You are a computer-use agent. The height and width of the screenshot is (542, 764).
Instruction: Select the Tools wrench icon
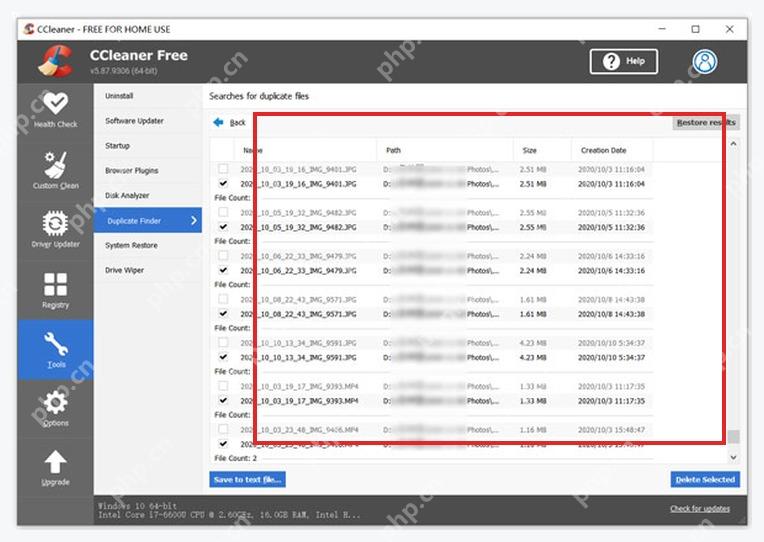[56, 344]
